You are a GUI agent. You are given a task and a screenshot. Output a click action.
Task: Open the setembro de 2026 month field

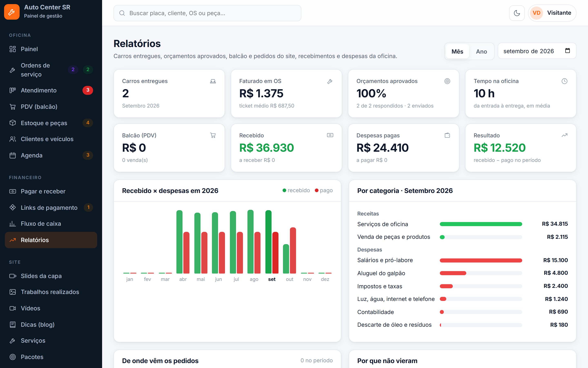coord(537,51)
